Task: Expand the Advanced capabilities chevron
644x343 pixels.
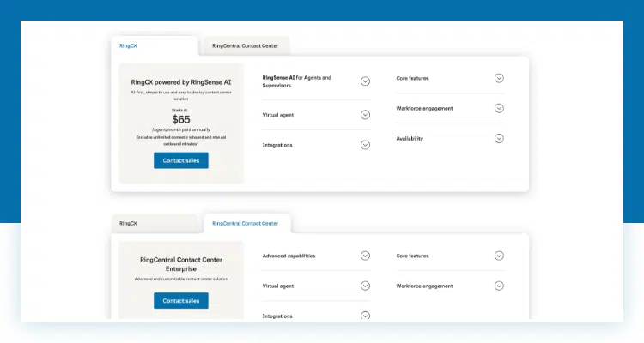Action: pyautogui.click(x=365, y=256)
